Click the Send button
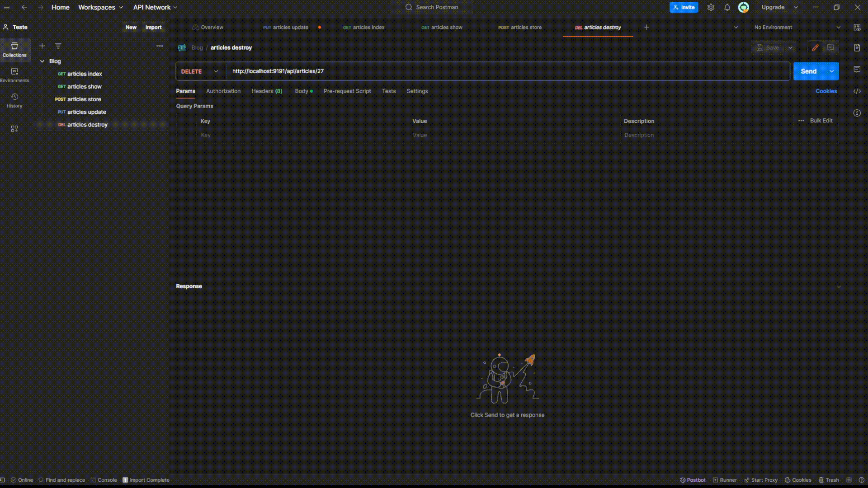This screenshot has width=868, height=488. 808,71
